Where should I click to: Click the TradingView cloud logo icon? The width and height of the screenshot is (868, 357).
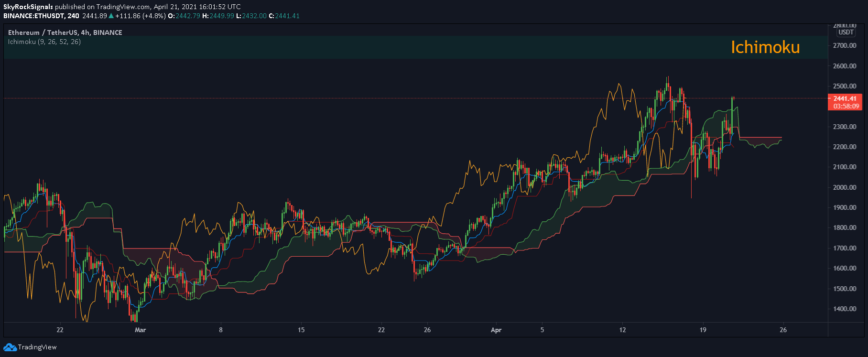[x=10, y=347]
